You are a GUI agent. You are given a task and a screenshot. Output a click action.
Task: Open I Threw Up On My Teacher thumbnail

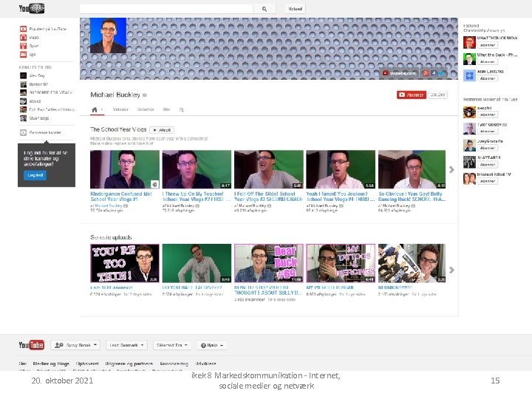point(197,169)
